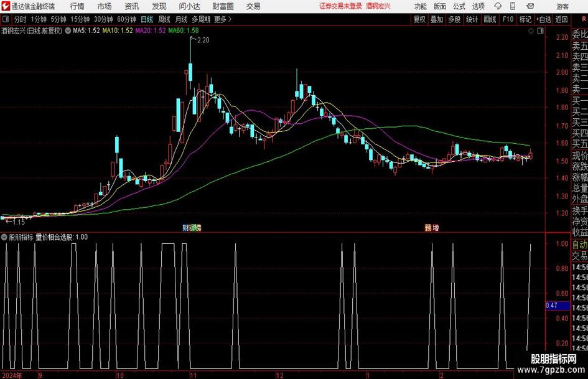Click the diamond icon at chart top right
Image resolution: width=588 pixels, height=379 pixels.
(x=531, y=31)
